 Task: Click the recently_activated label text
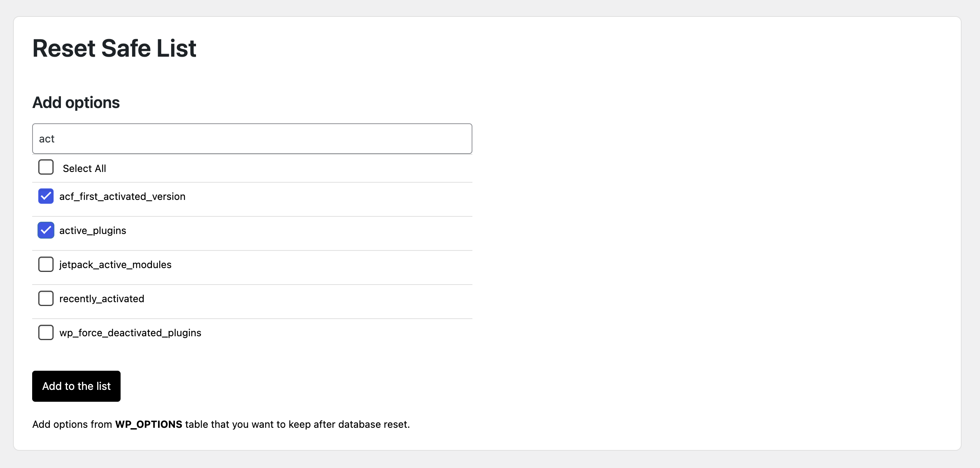pos(102,299)
